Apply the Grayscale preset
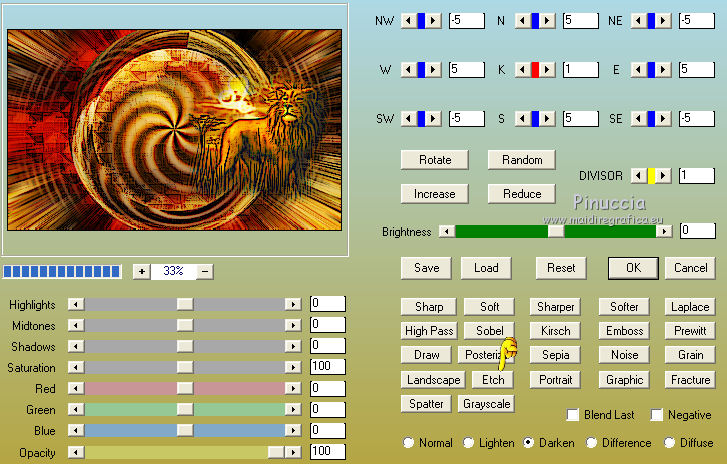The width and height of the screenshot is (727, 464). coord(486,404)
